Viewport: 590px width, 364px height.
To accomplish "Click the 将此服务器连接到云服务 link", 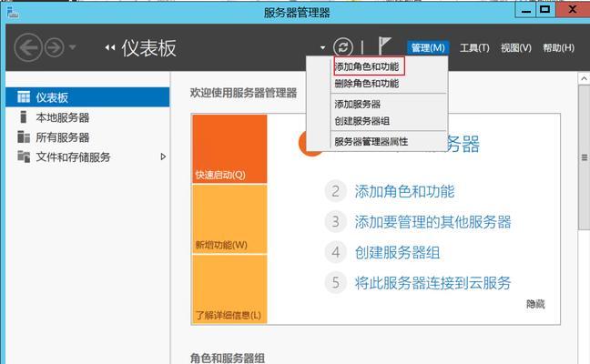I will pos(432,283).
